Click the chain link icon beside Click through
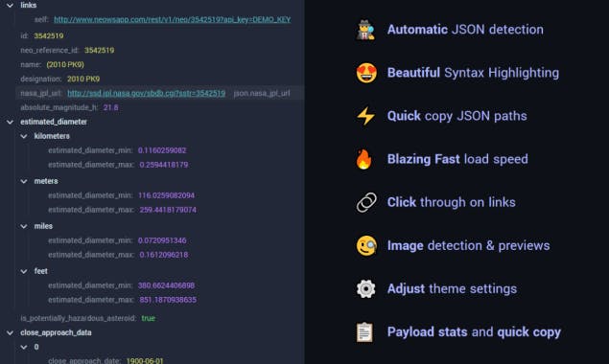Image resolution: width=609 pixels, height=364 pixels. [x=366, y=202]
